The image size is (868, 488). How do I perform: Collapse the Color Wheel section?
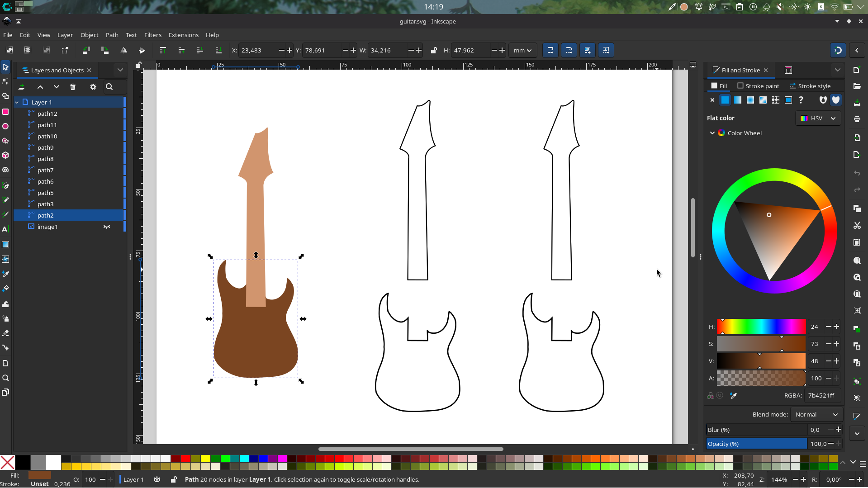pos(712,133)
